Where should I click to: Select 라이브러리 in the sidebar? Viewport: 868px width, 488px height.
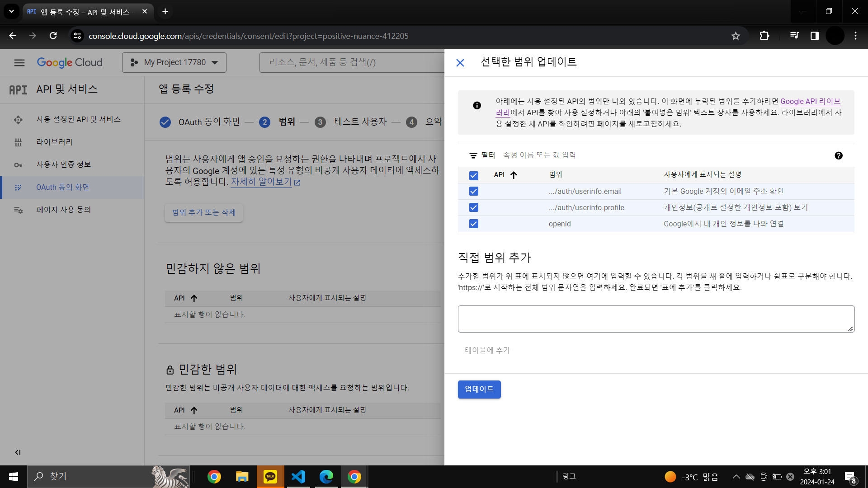tap(54, 142)
